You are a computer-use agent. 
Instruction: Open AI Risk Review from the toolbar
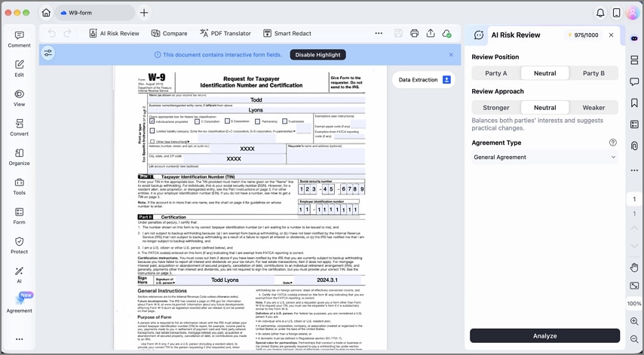(114, 34)
